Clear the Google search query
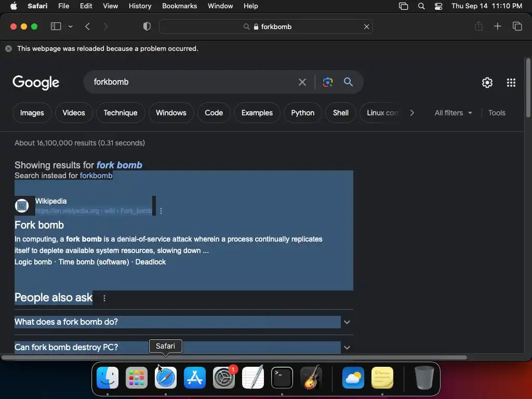 click(x=302, y=82)
